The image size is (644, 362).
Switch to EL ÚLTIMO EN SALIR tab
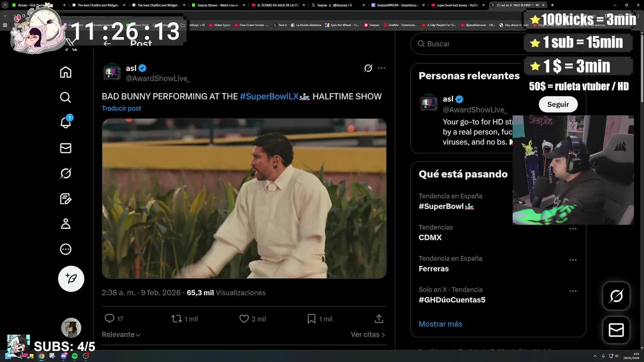pos(277,5)
